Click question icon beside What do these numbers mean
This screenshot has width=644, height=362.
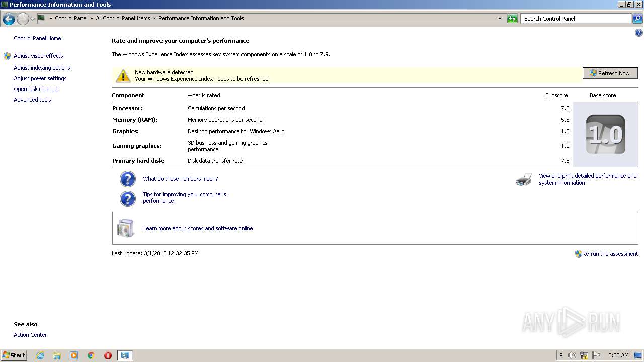(128, 179)
